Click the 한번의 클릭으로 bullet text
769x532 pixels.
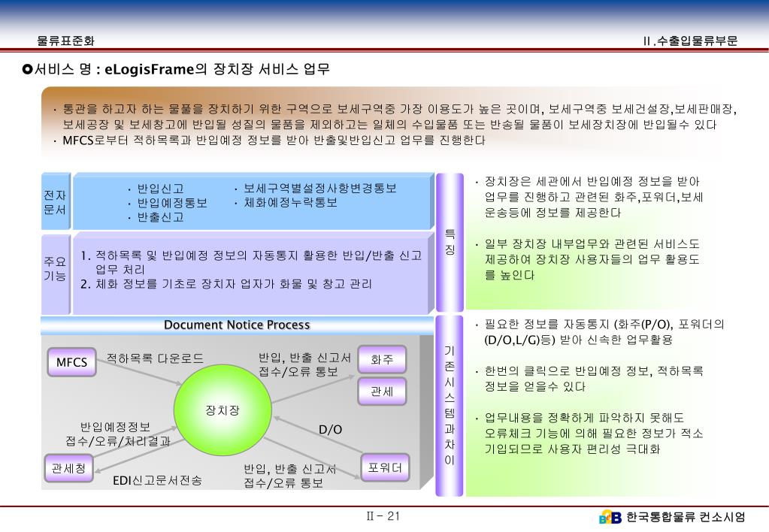594,379
